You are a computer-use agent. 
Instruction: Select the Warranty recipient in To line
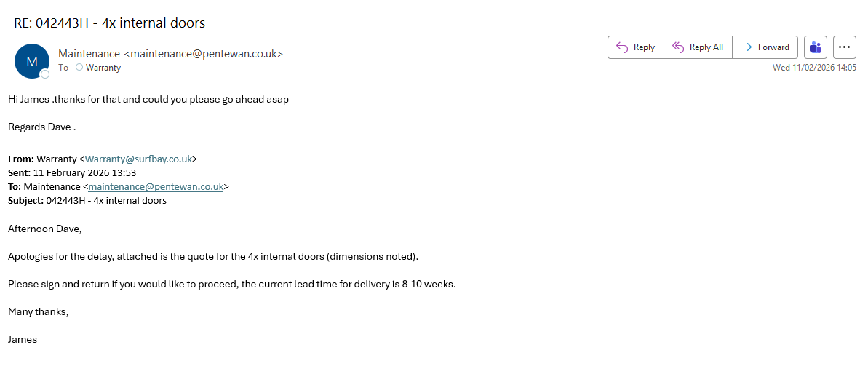click(x=103, y=68)
